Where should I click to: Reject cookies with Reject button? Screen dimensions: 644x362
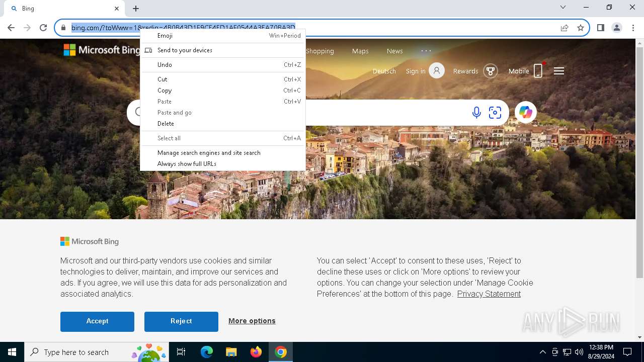click(181, 321)
